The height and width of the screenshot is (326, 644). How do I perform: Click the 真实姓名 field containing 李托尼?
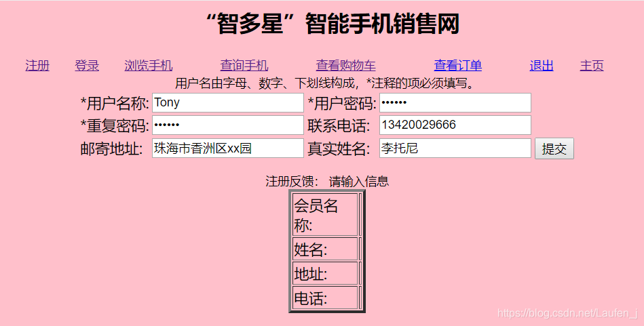tap(455, 148)
